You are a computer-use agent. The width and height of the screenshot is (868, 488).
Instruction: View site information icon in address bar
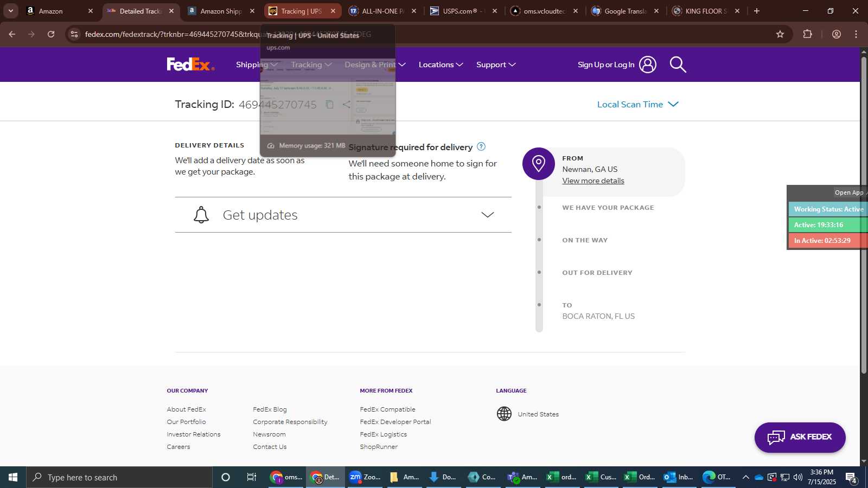pyautogui.click(x=74, y=34)
